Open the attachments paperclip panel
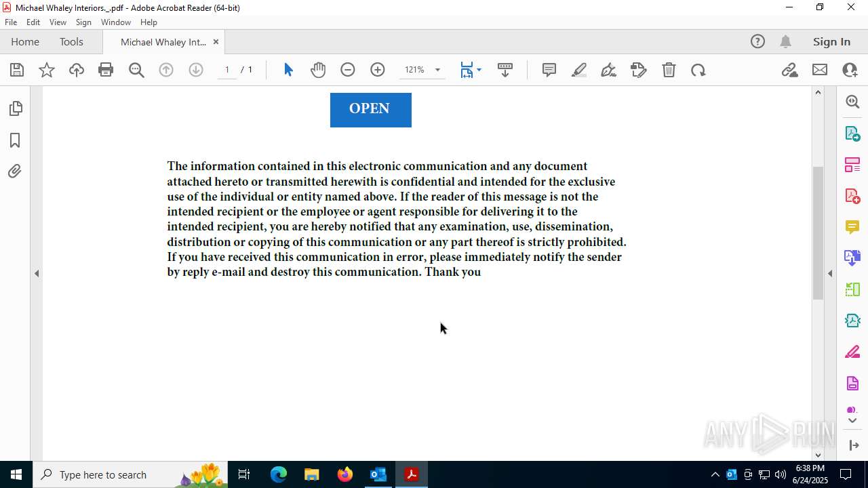Viewport: 868px width, 488px height. coord(15,171)
